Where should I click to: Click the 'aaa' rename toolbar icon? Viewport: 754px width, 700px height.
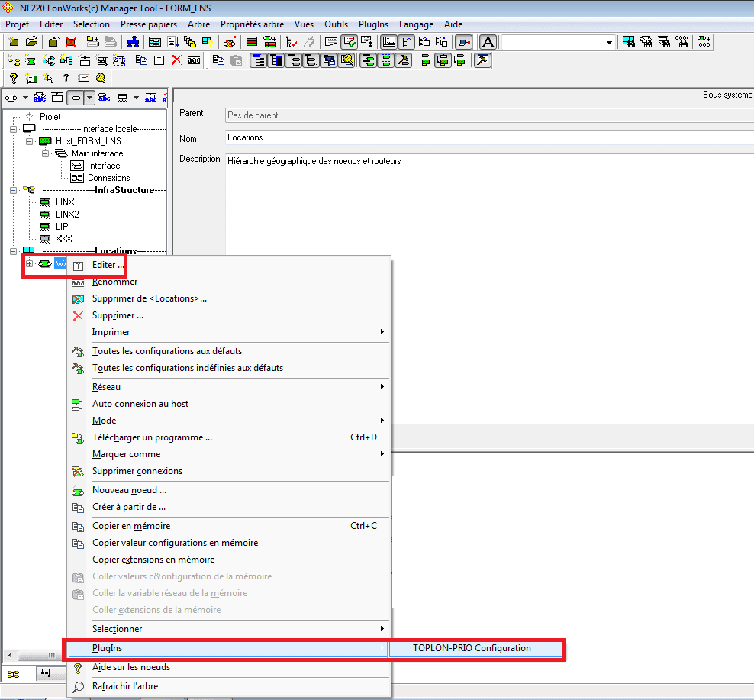point(194,60)
